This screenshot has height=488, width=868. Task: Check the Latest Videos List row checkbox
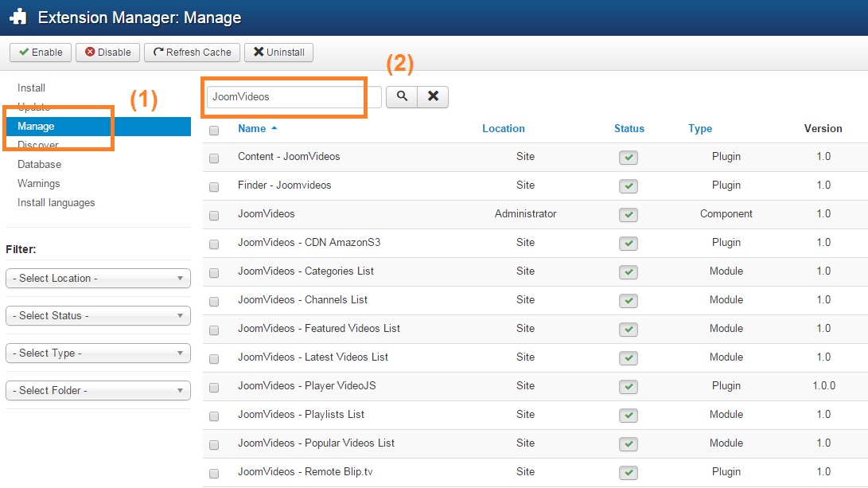[214, 359]
